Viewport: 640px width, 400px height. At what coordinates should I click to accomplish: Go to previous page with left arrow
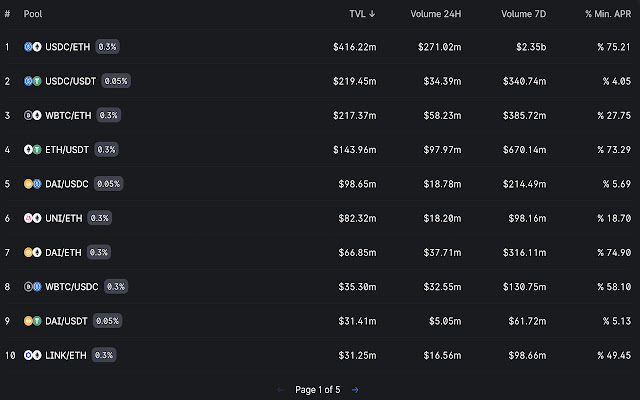pos(280,389)
